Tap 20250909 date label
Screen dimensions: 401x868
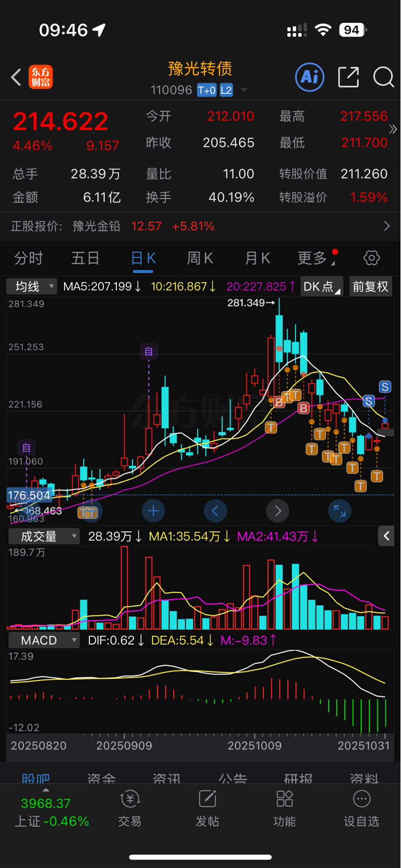coord(124,745)
